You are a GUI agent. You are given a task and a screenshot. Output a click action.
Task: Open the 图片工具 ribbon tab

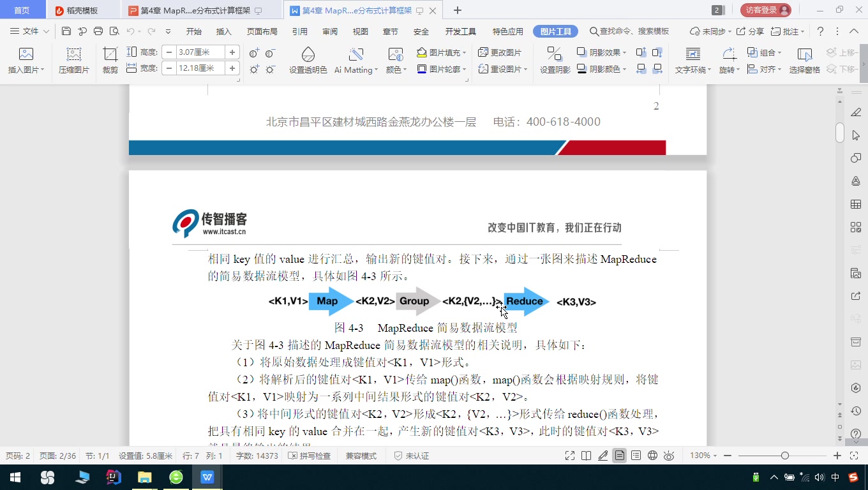point(555,29)
